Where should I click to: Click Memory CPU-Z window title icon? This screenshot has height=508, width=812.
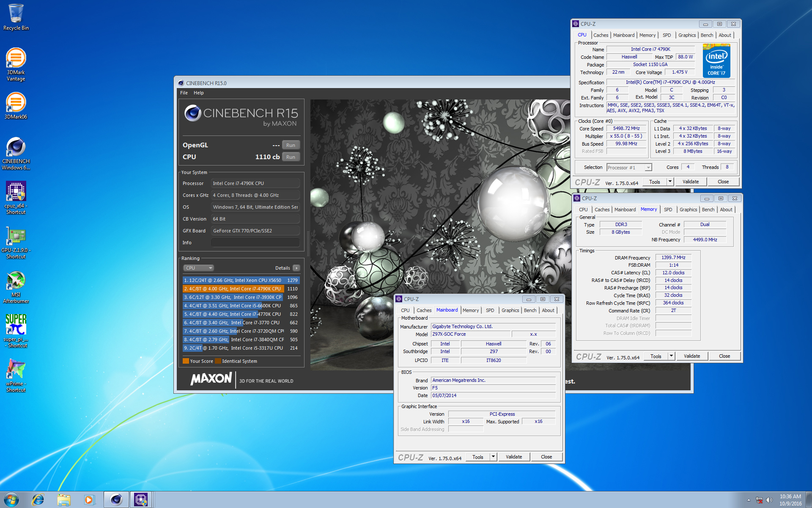click(x=577, y=199)
